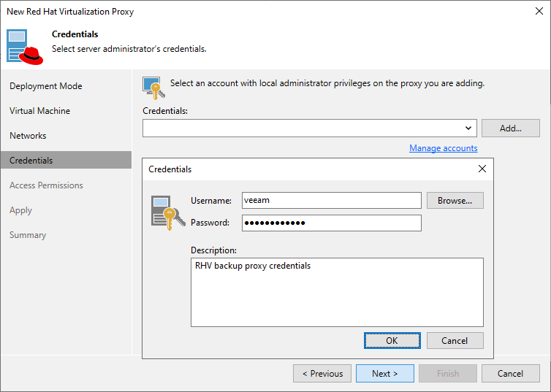Go back with the Previous button
The width and height of the screenshot is (551, 392).
[322, 374]
